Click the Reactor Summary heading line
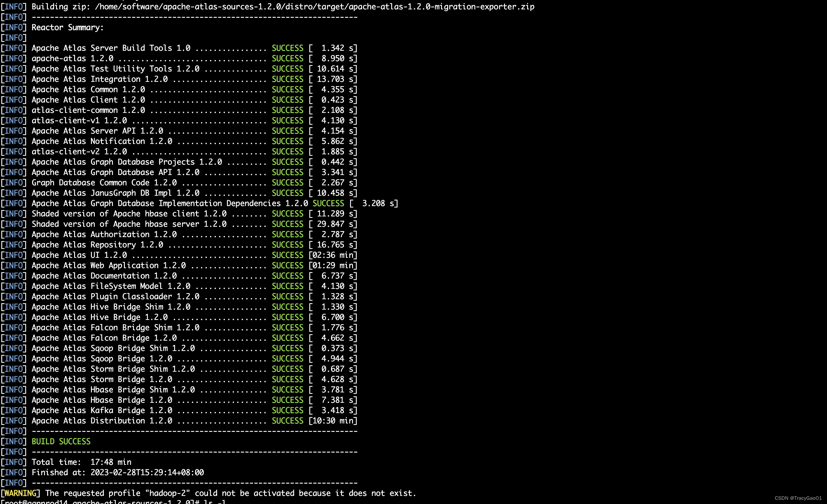Image resolution: width=827 pixels, height=504 pixels. (68, 27)
